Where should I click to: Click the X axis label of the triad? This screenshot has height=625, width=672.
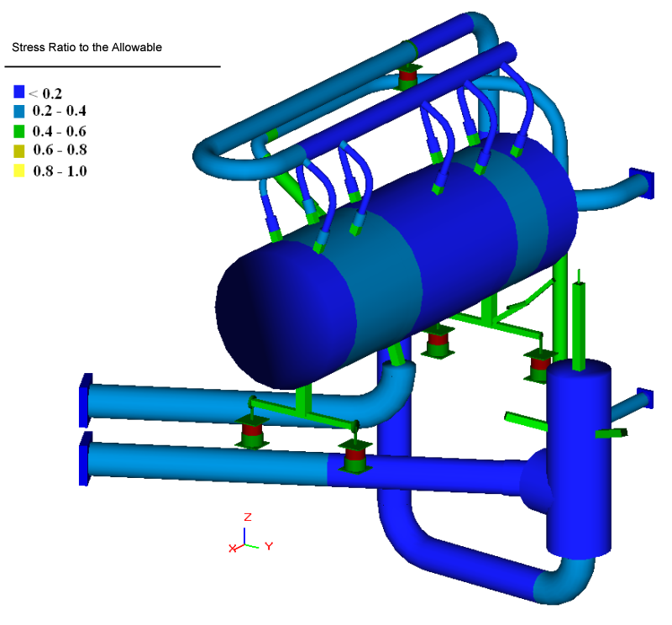tap(233, 549)
